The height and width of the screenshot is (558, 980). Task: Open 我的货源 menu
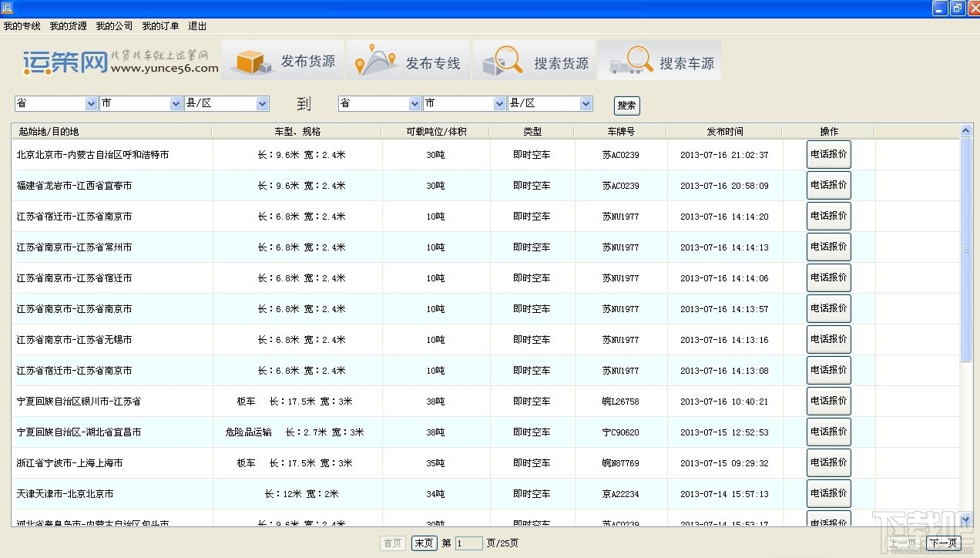pyautogui.click(x=69, y=26)
